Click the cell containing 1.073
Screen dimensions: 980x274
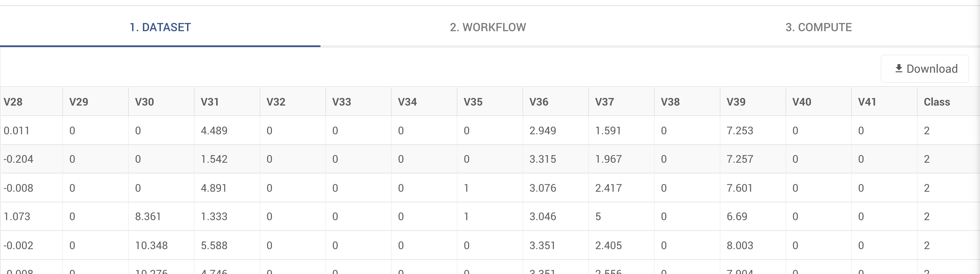[x=17, y=216]
